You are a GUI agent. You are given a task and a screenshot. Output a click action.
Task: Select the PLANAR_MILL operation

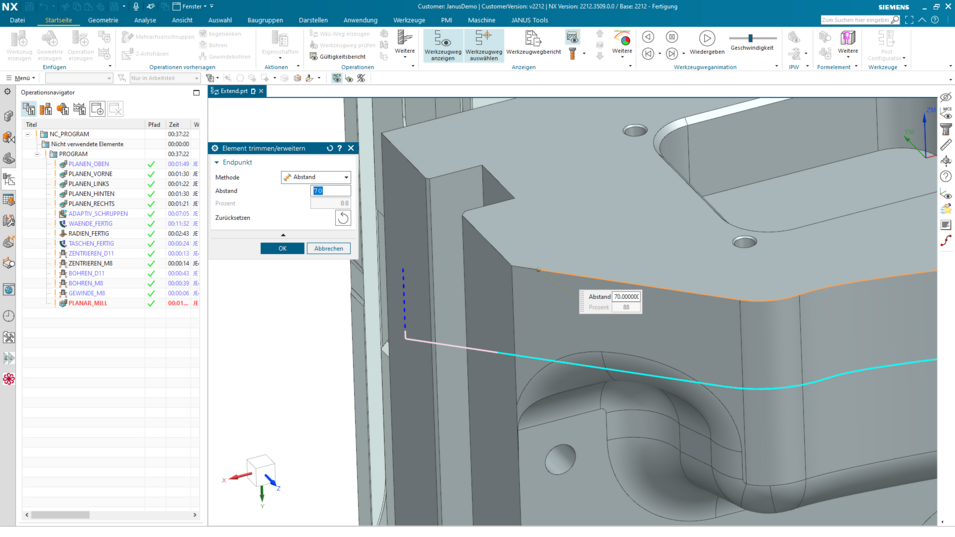click(87, 303)
